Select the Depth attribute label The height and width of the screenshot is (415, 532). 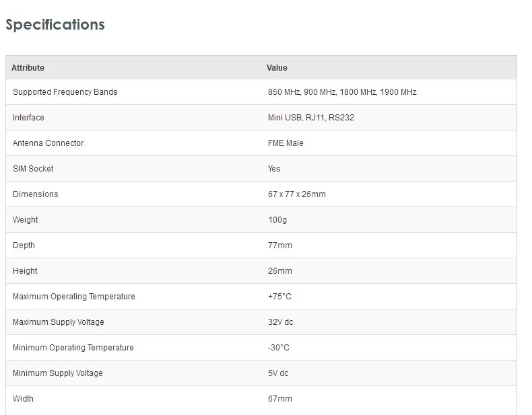(x=24, y=246)
